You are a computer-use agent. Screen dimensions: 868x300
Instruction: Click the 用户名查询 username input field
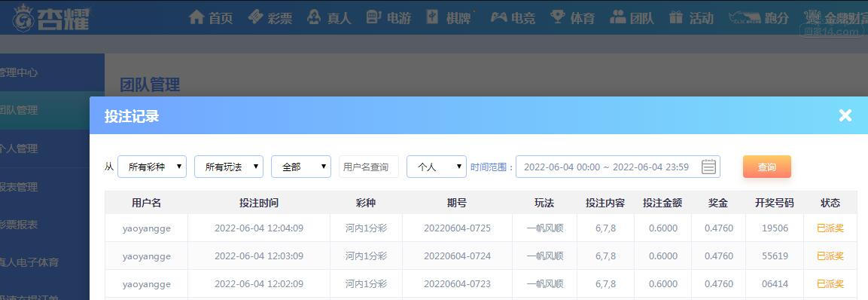[x=369, y=167]
